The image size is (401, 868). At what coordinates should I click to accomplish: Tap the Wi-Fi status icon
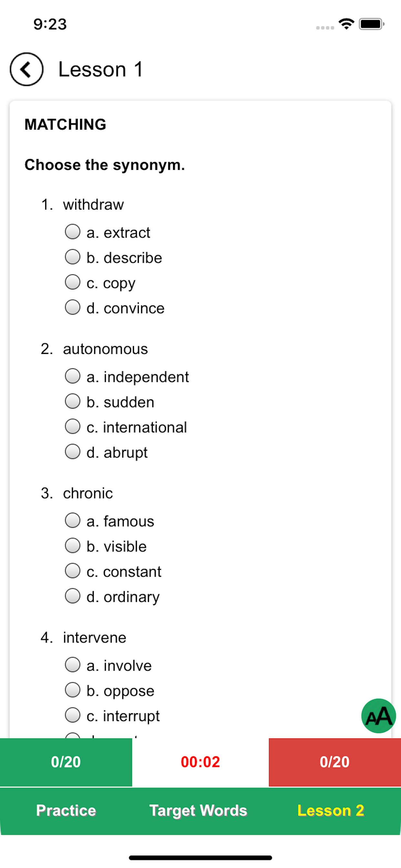click(346, 24)
